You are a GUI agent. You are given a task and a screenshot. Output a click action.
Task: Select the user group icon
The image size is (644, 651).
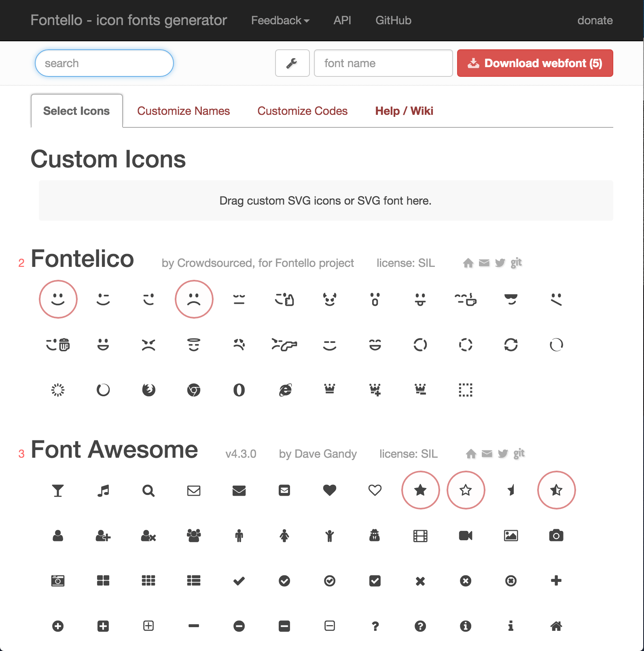tap(194, 535)
